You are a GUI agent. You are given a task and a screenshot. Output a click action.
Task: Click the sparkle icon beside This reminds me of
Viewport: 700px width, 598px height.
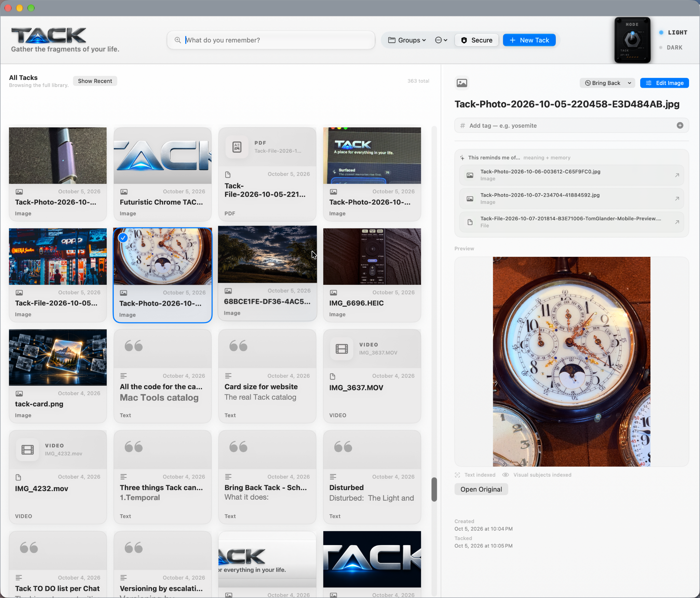click(x=462, y=158)
